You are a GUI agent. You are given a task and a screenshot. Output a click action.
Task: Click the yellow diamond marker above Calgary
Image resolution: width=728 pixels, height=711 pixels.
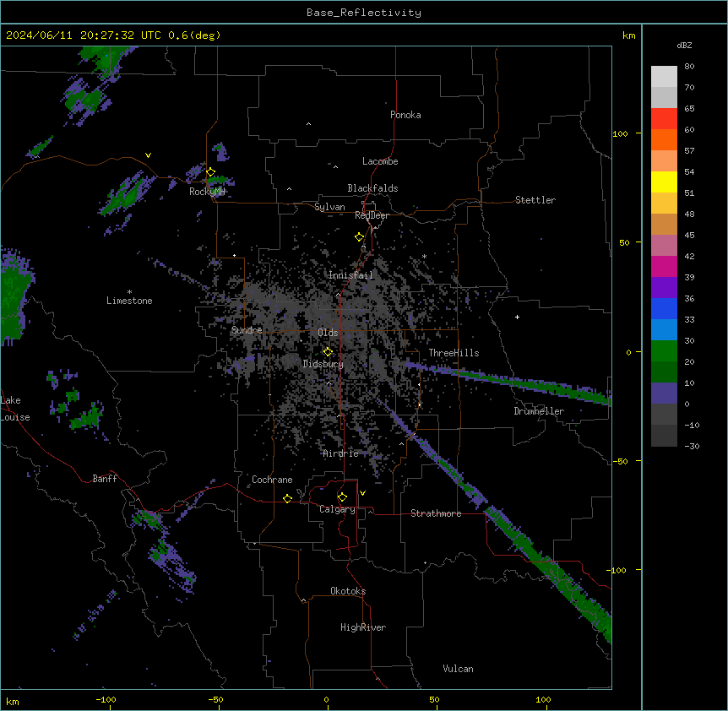(x=342, y=497)
